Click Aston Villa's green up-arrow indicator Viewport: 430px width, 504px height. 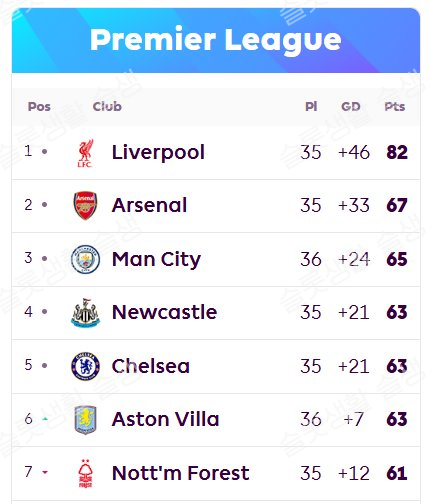45,419
